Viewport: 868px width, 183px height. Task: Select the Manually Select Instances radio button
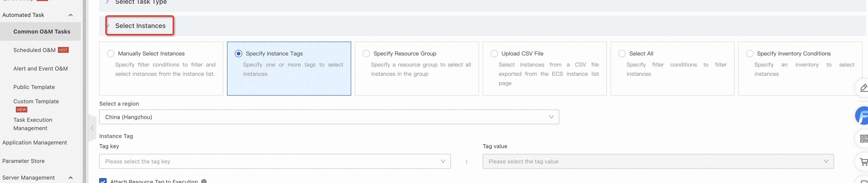point(111,54)
